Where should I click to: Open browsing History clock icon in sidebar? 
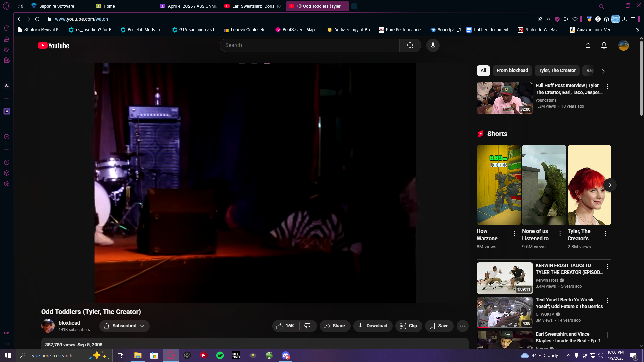pos(7,162)
